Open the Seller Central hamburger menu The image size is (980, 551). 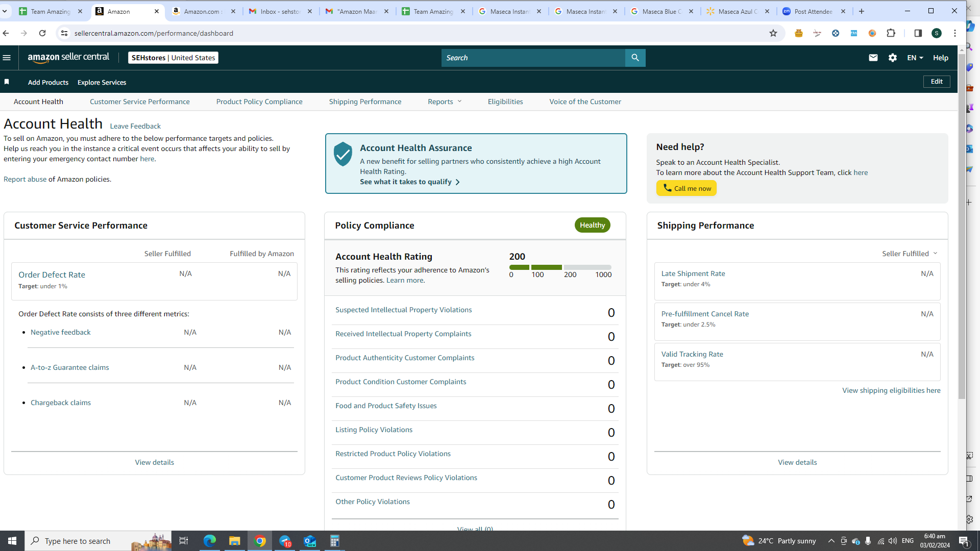tap(7, 58)
